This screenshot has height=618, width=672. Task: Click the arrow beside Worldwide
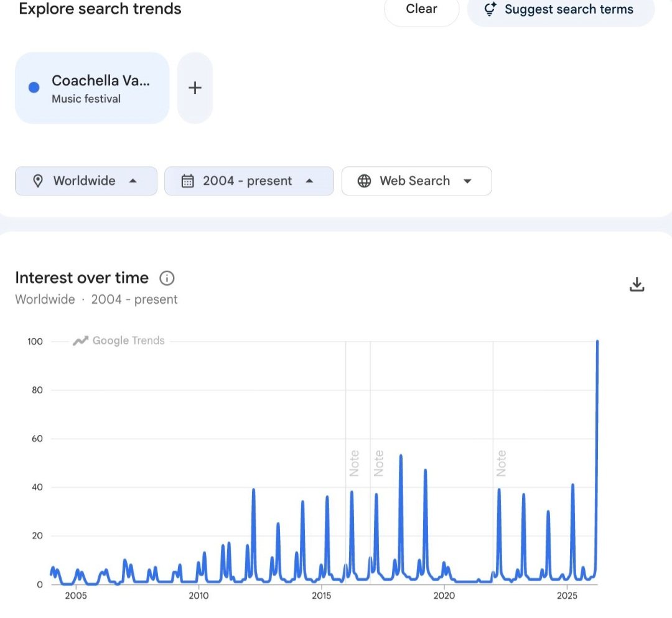133,181
